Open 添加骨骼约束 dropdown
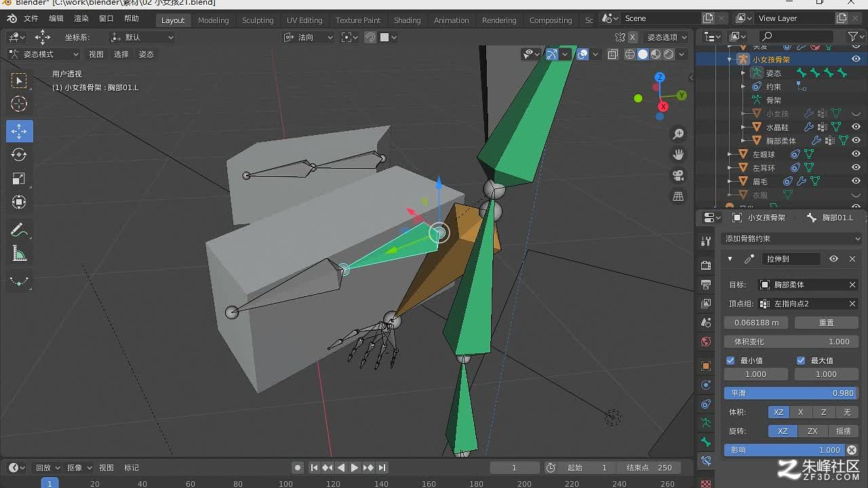The width and height of the screenshot is (868, 488). (x=792, y=239)
